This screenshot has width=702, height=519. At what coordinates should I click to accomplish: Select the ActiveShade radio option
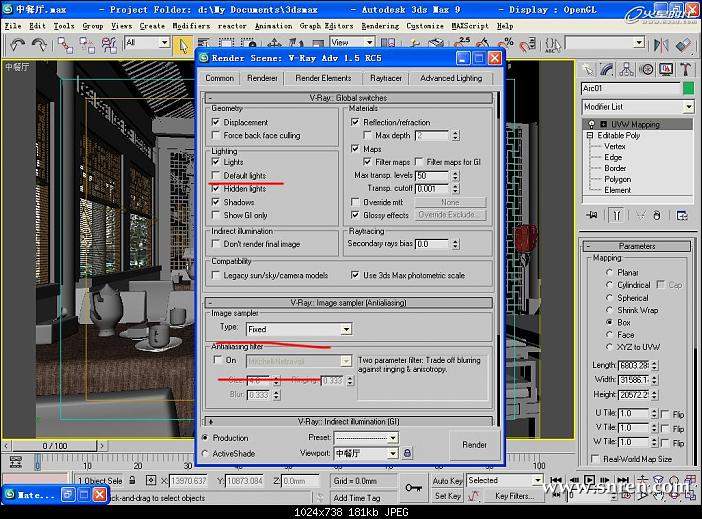click(206, 453)
